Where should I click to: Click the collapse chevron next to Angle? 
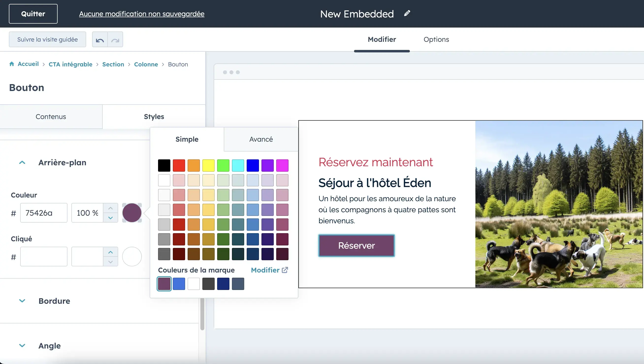tap(22, 346)
